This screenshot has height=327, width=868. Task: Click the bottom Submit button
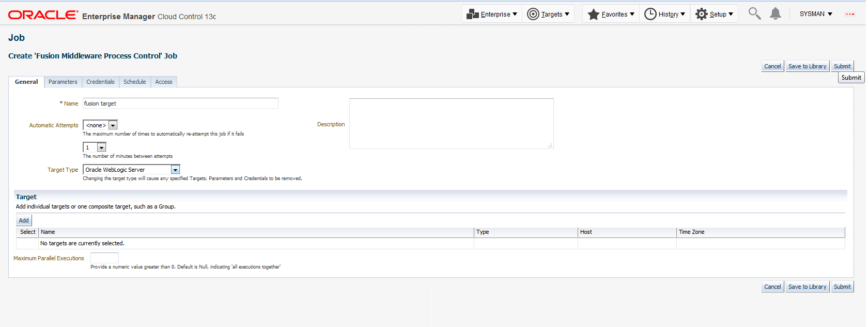pos(842,287)
